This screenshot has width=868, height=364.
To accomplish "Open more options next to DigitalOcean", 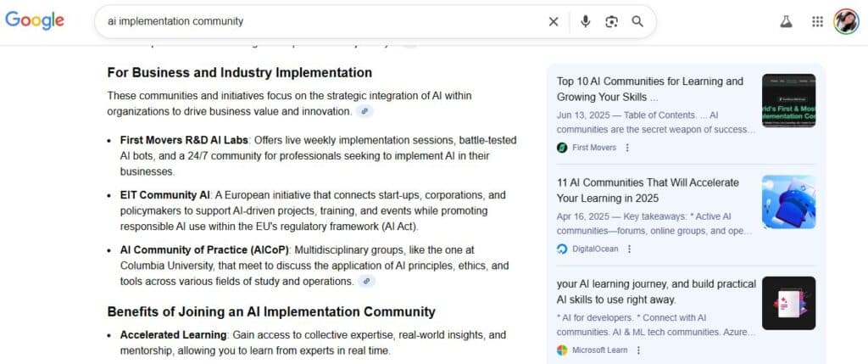I will pos(629,249).
